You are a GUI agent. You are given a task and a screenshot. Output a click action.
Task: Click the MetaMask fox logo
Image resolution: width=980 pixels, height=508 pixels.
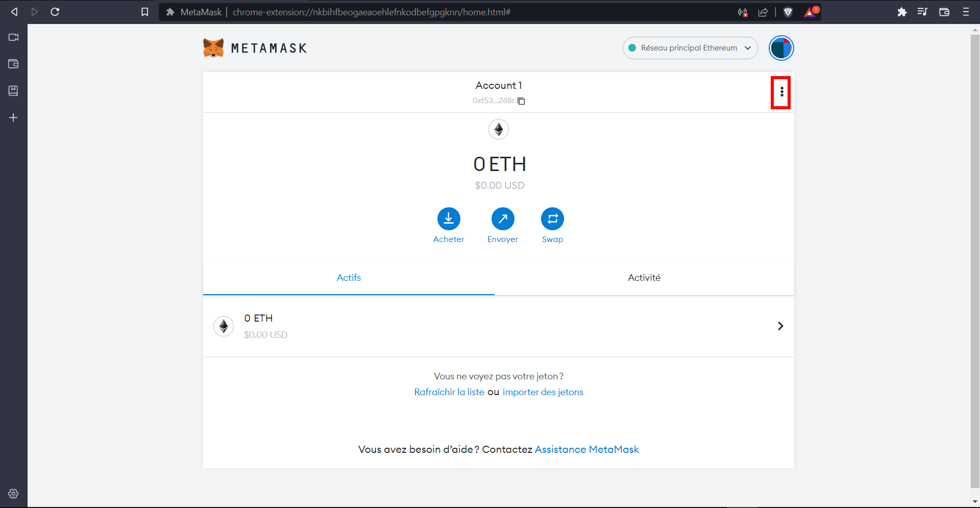point(213,48)
